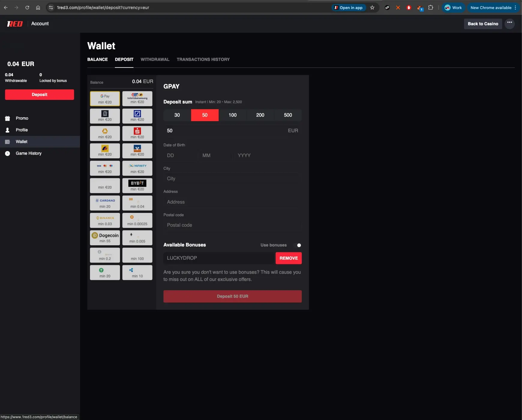Open the Transactions History tab
Image resolution: width=522 pixels, height=420 pixels.
click(203, 59)
